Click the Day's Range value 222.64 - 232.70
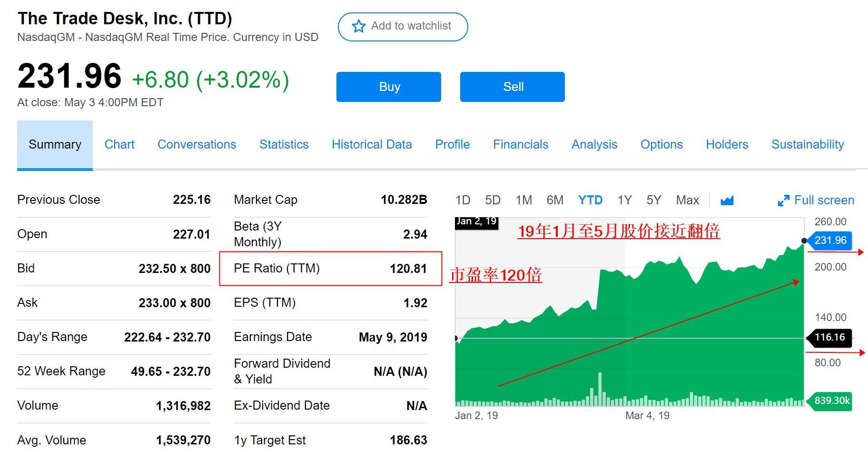 (x=168, y=337)
